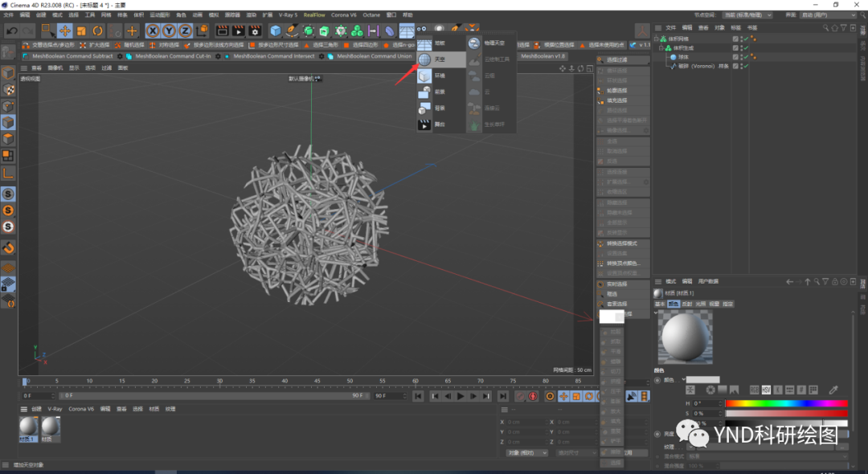Viewport: 868px width, 474px height.
Task: Toggle the X axis lock
Action: [153, 31]
